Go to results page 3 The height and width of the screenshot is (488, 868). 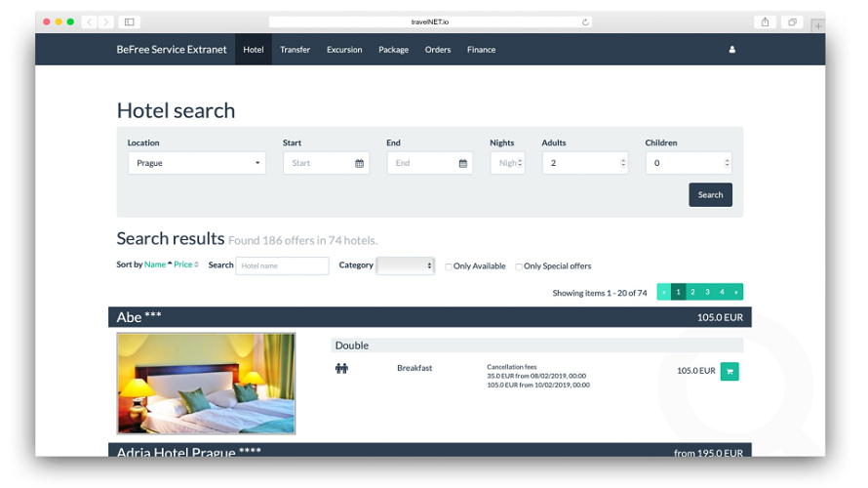[x=707, y=292]
